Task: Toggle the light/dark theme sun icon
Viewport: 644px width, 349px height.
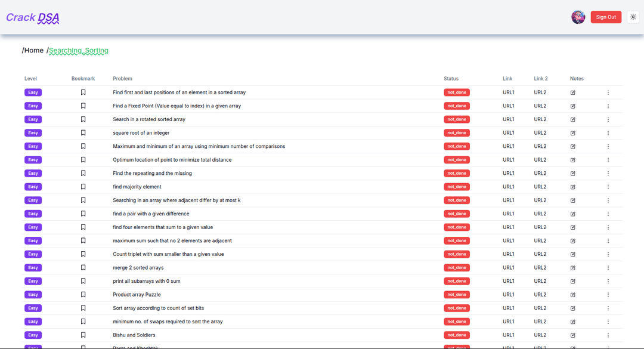Action: (x=633, y=17)
